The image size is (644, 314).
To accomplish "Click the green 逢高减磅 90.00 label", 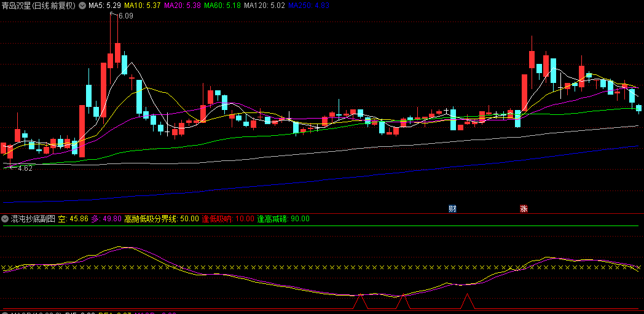I will [283, 218].
